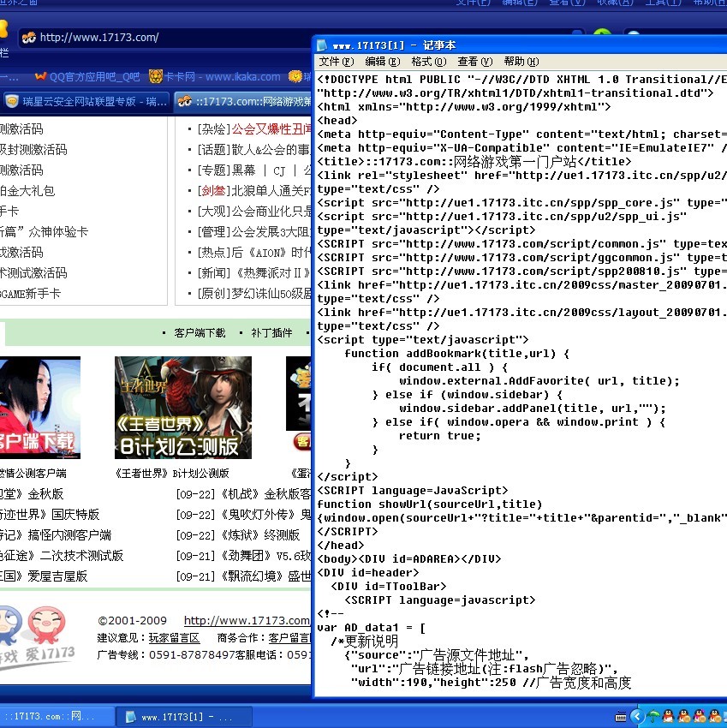
Task: Click the 玩家留言区 link in footer
Action: 174,638
